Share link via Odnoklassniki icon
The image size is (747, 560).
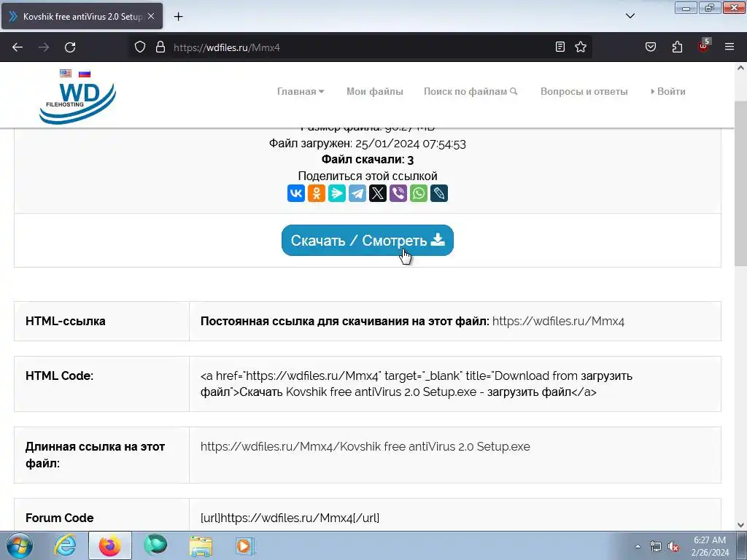pos(317,193)
